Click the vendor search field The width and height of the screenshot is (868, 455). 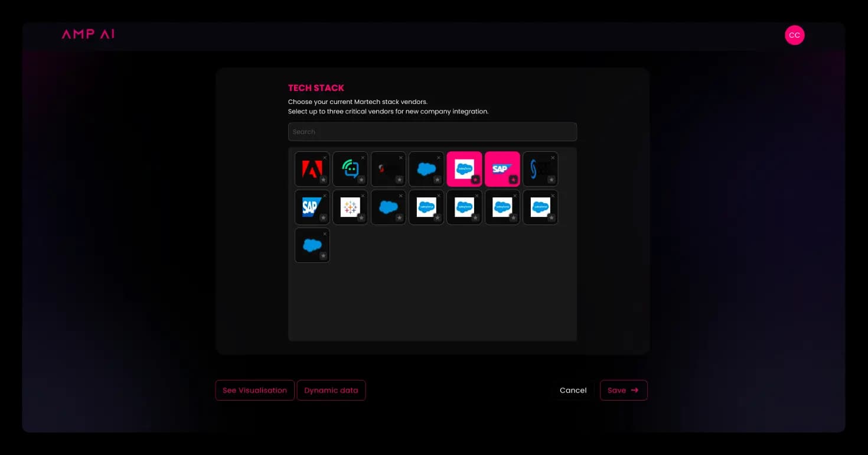pos(432,131)
